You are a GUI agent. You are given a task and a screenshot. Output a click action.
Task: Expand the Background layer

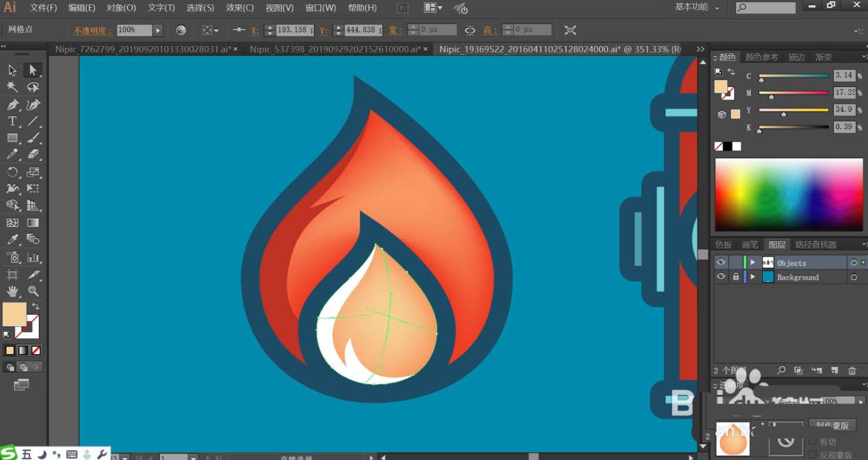click(753, 277)
